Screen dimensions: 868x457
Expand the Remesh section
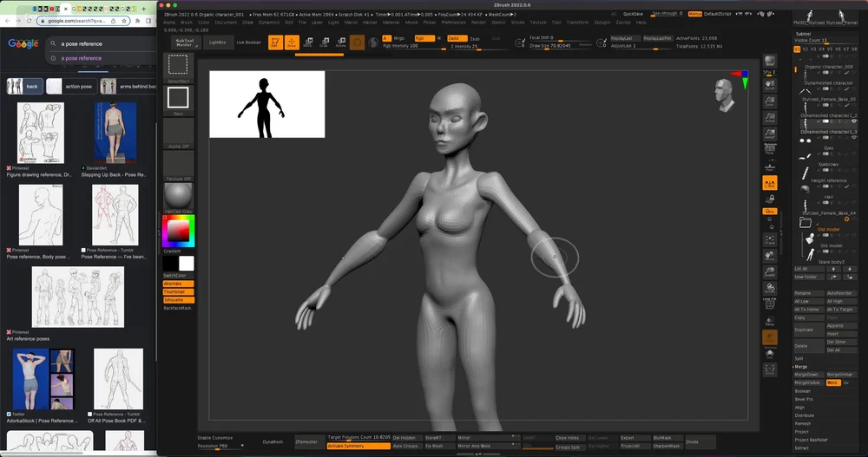coord(803,423)
